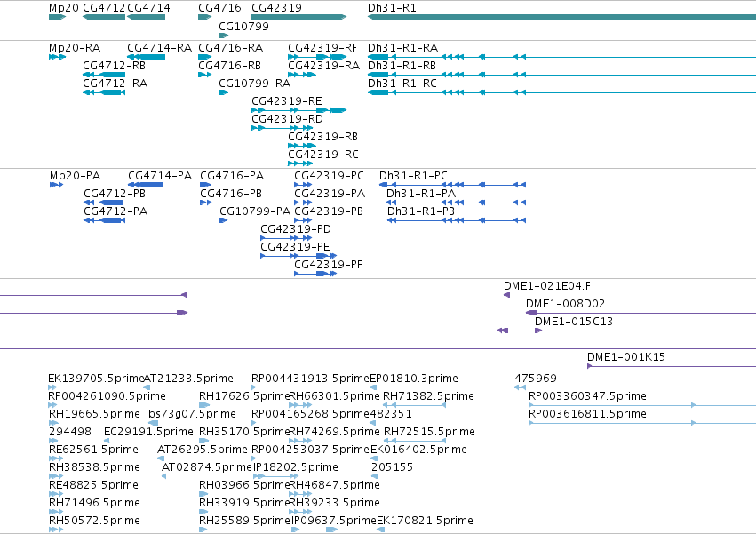The width and height of the screenshot is (756, 534).
Task: Click protein CG42319-PF
Action: (x=329, y=265)
